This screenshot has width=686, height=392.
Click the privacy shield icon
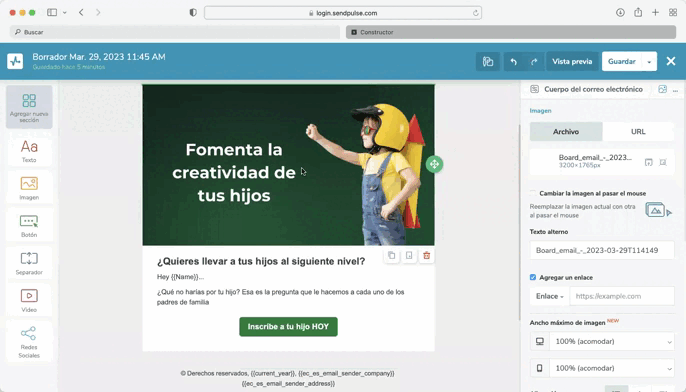pyautogui.click(x=193, y=13)
